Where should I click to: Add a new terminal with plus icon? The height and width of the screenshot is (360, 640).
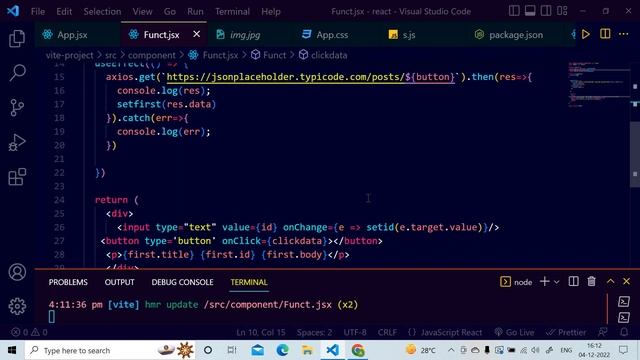coord(544,282)
